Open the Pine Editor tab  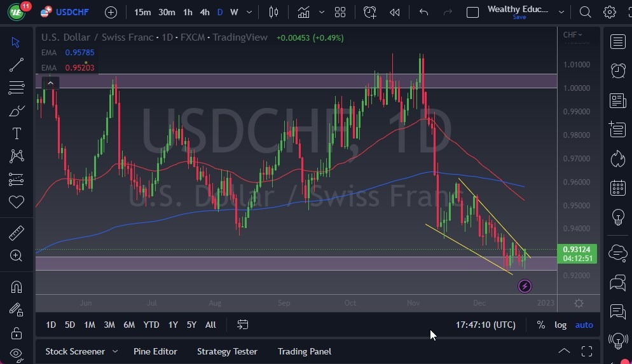coord(155,351)
